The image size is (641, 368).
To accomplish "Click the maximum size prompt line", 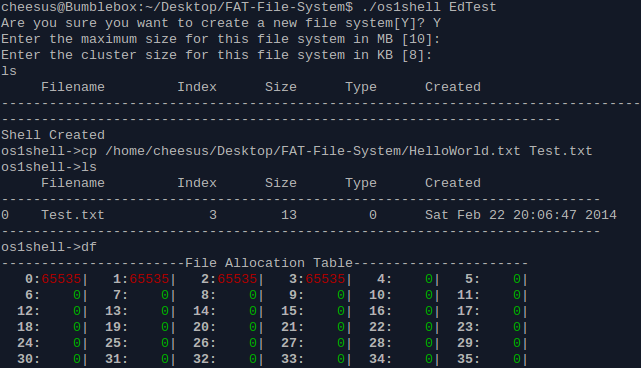I will pos(220,39).
